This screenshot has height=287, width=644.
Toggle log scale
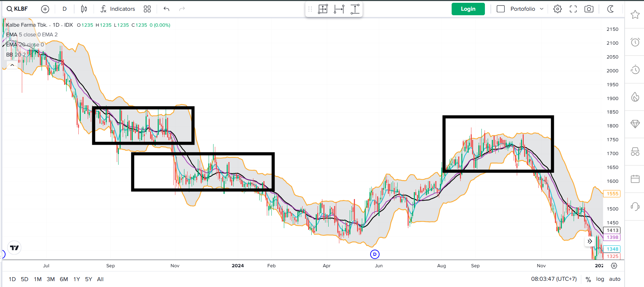coord(600,279)
